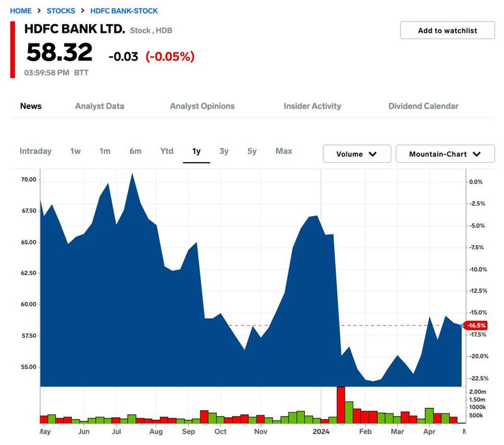Select the Ytd chart range
The height and width of the screenshot is (445, 504).
point(167,151)
